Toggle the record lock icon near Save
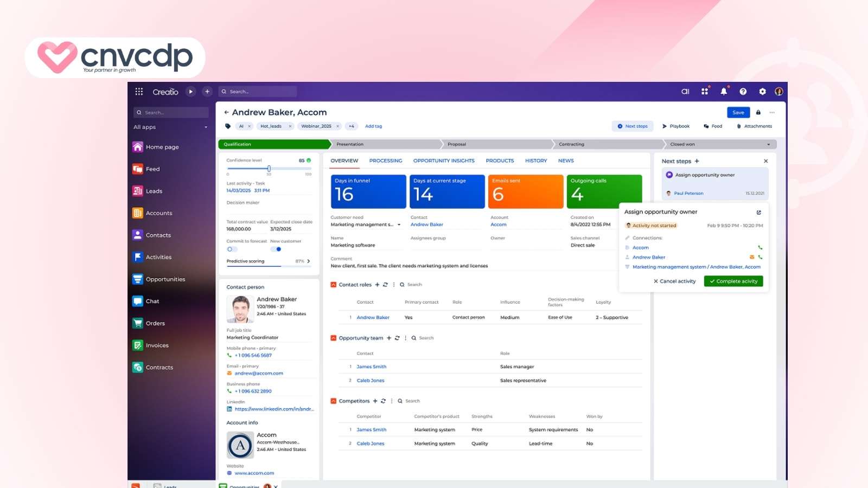Screen dimensions: 868x488 (758, 112)
